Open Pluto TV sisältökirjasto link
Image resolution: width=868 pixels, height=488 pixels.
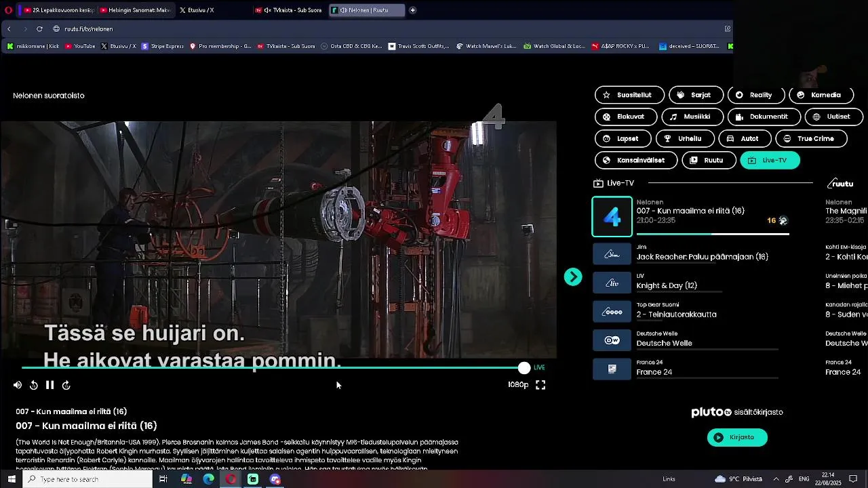click(x=737, y=412)
